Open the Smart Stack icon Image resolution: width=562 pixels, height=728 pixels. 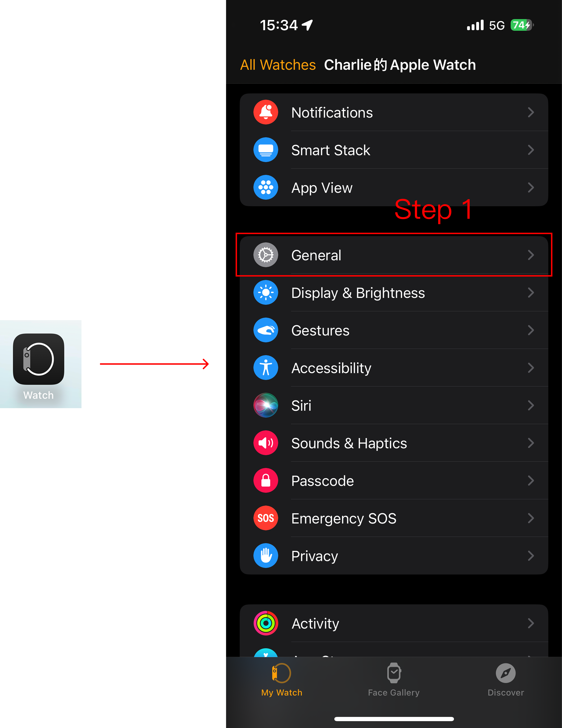point(266,150)
